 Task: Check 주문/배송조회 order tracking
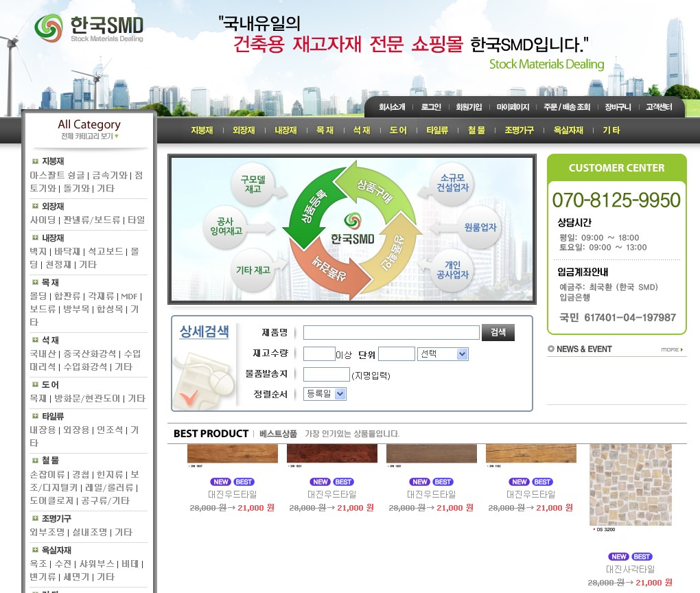[567, 107]
